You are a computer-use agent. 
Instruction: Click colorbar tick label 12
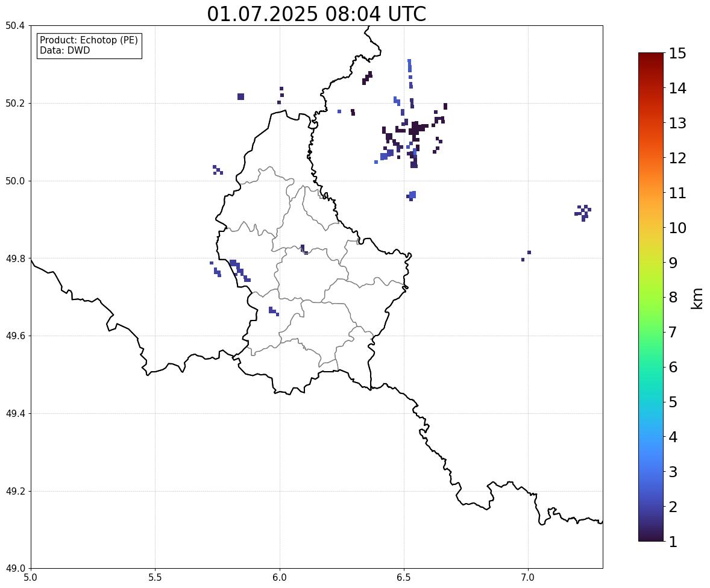677,158
